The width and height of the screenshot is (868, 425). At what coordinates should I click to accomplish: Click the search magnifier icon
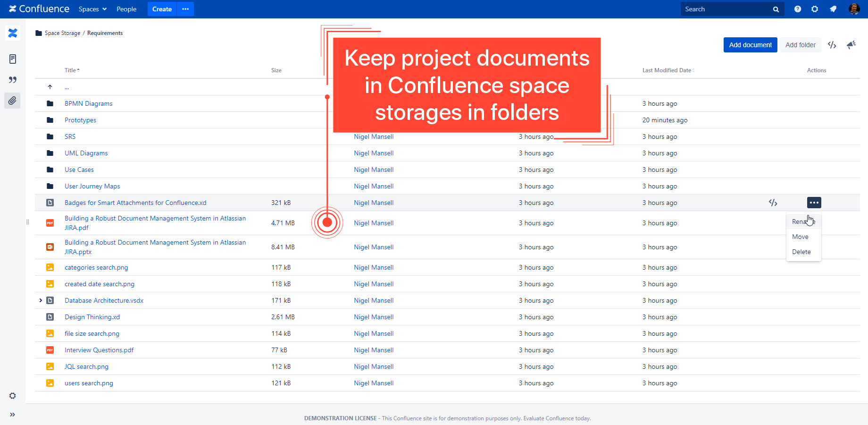776,9
